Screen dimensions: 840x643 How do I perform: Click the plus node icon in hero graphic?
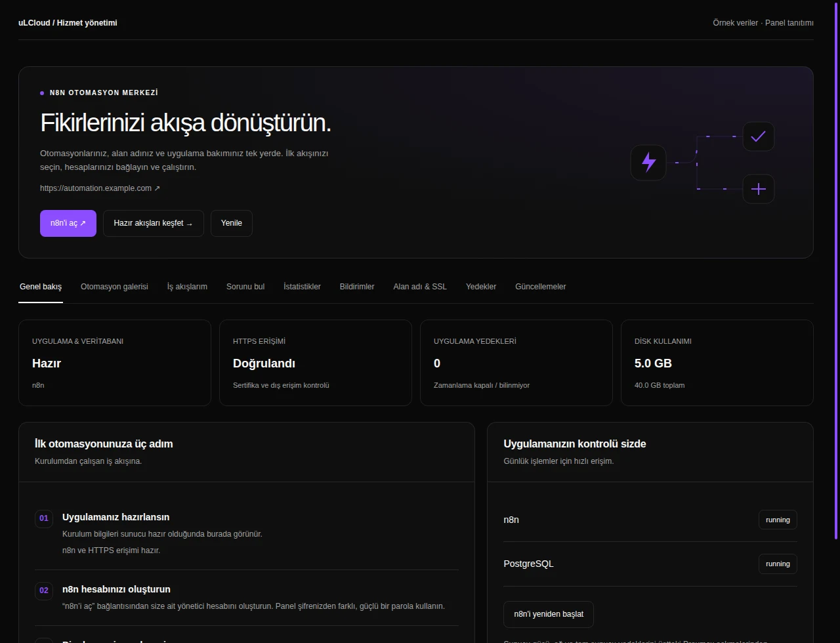coord(758,189)
